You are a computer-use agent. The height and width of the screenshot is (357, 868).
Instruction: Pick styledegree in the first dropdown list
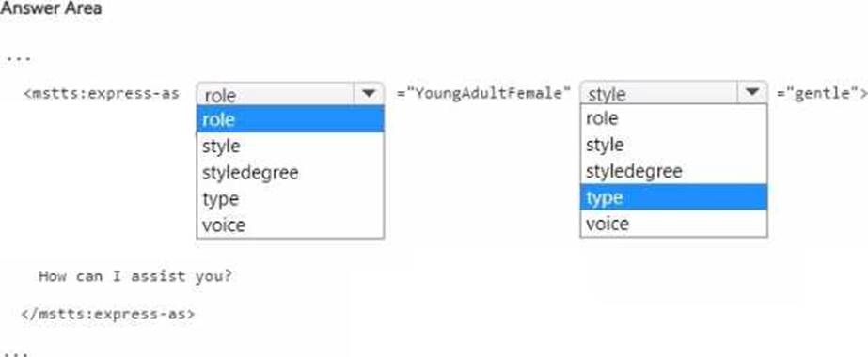290,173
